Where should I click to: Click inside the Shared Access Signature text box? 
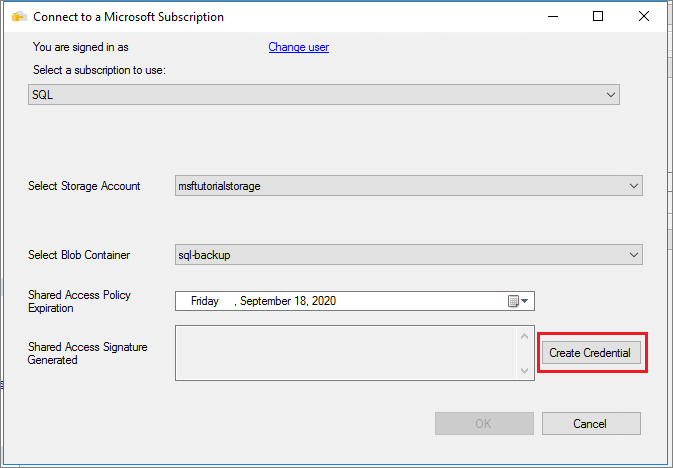346,352
